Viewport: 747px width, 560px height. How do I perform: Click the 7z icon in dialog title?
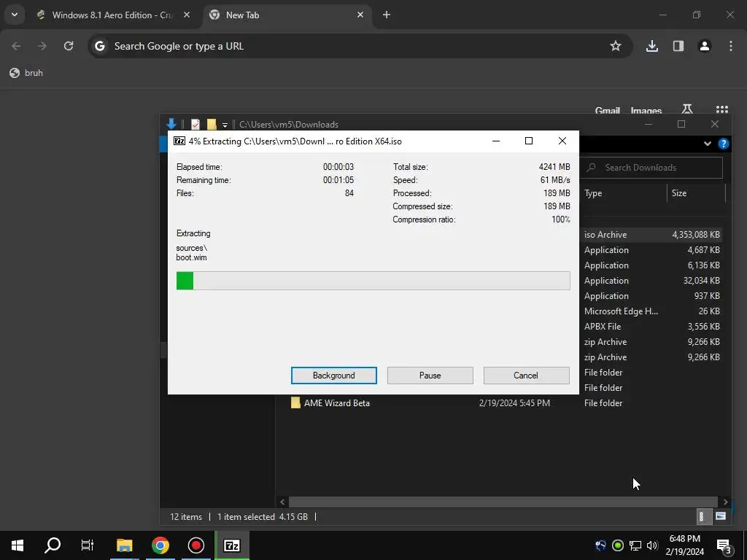coord(179,141)
